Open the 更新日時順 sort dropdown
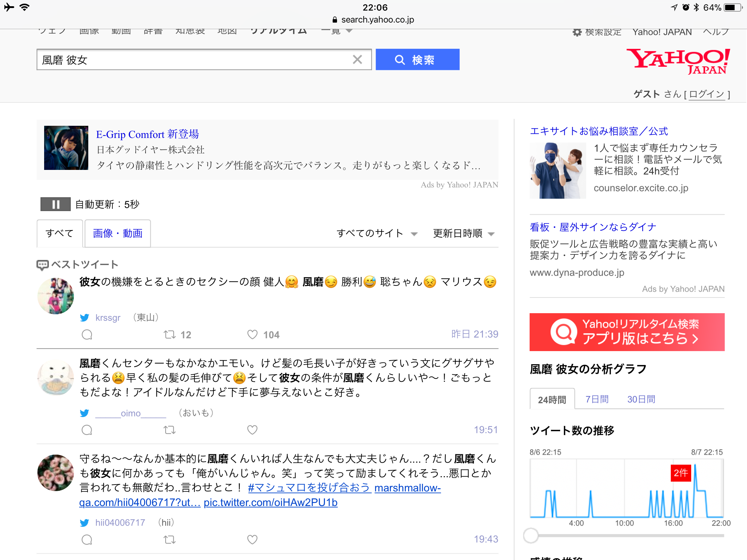Viewport: 747px width, 560px height. [x=464, y=233]
